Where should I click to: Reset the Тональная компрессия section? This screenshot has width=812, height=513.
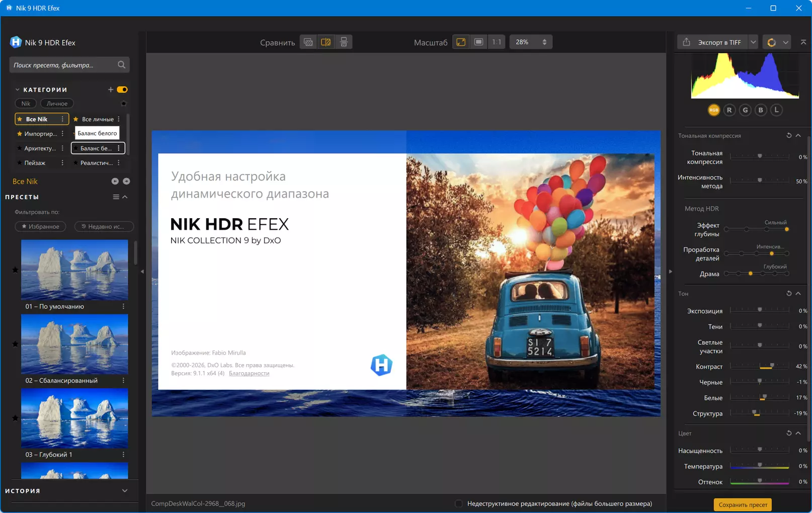pyautogui.click(x=789, y=136)
